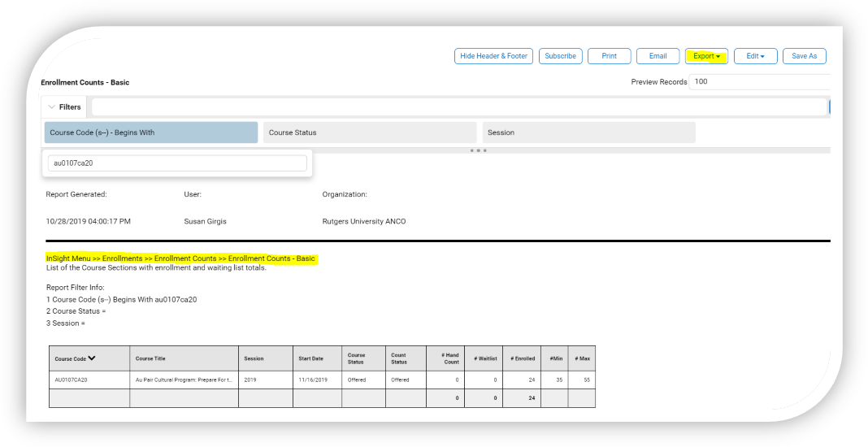Screen dimensions: 868x447
Task: Open the Edit dropdown menu
Action: click(x=755, y=56)
